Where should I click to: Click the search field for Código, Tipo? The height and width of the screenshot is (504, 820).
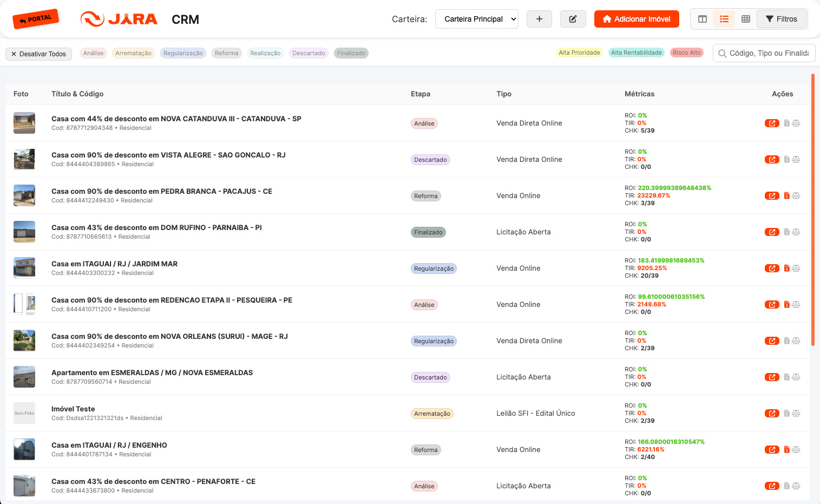764,53
